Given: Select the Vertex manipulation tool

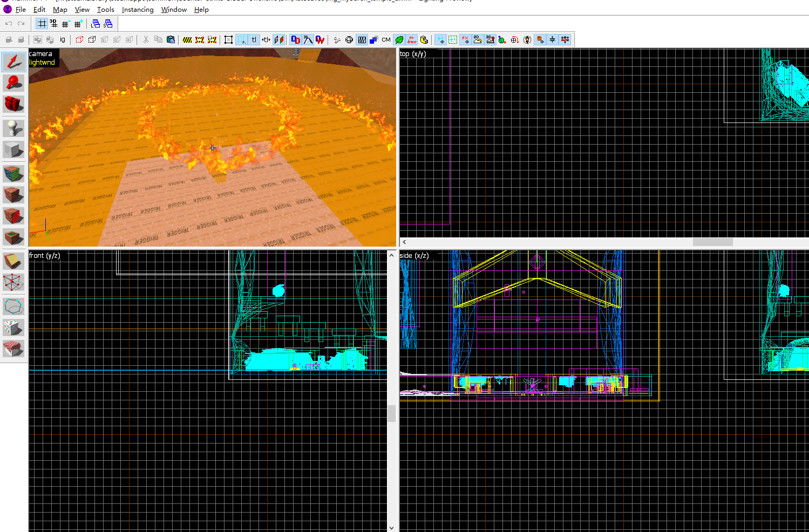Looking at the screenshot, I should click(x=13, y=282).
